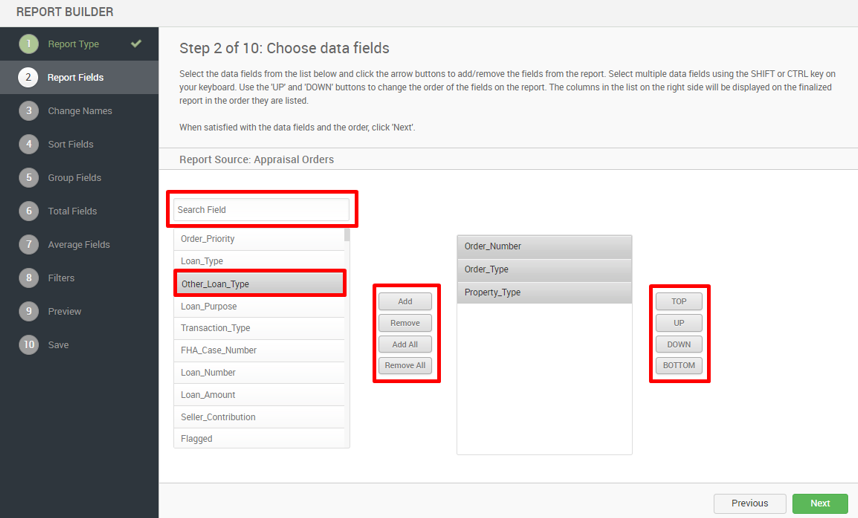Click the step 10 Save circle icon

28,345
